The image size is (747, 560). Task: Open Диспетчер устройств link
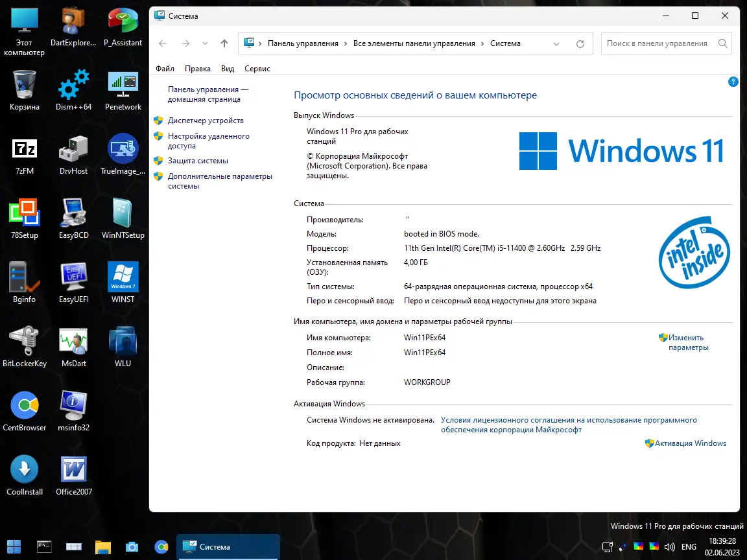pyautogui.click(x=206, y=121)
